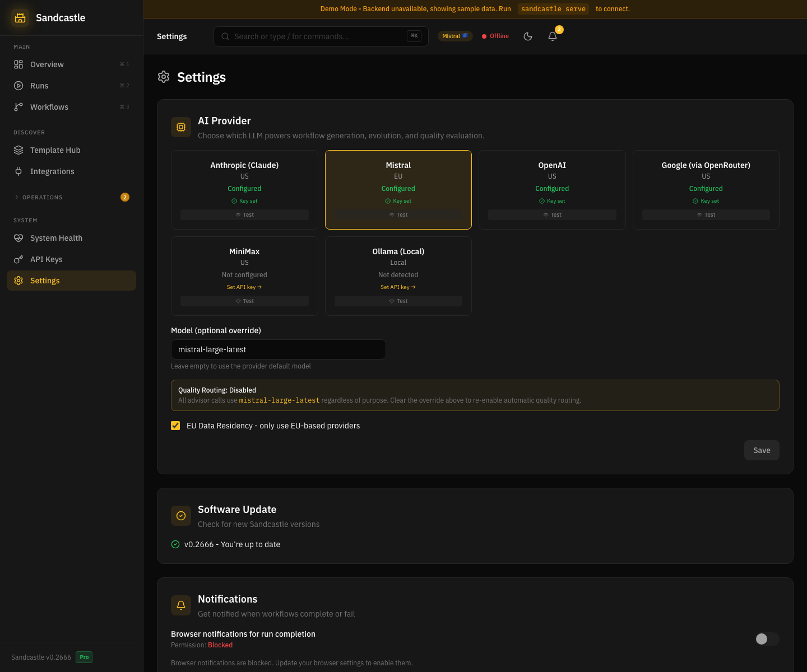Open Overview from the sidebar

pos(71,64)
